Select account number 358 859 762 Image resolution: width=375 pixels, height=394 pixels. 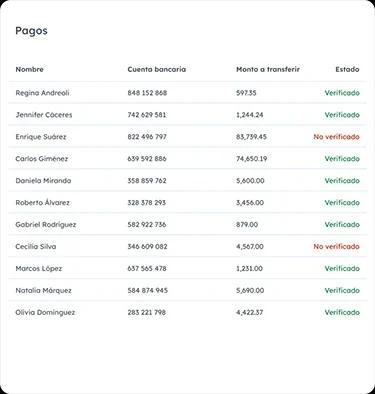point(147,181)
